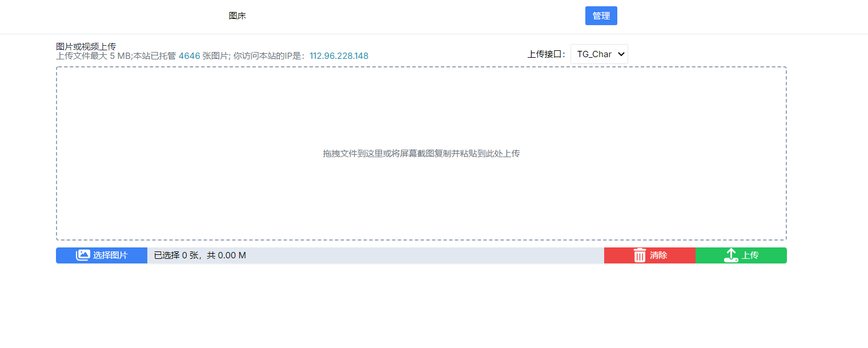Click the 已选择 0 张 status text
Viewport: 868px width, 348px height.
point(200,255)
